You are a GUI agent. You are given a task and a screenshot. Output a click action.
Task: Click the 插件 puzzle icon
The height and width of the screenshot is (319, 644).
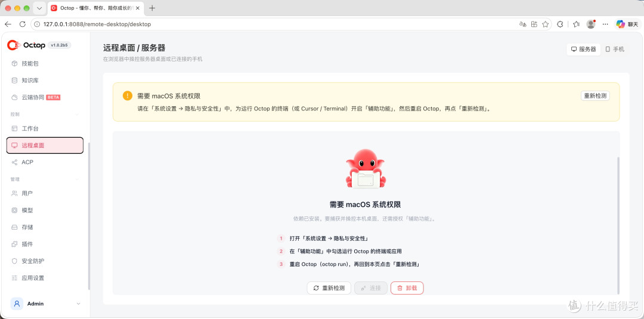pos(14,244)
